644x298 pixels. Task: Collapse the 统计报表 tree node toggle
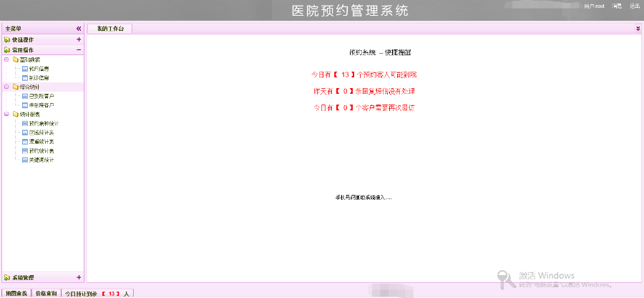point(6,115)
